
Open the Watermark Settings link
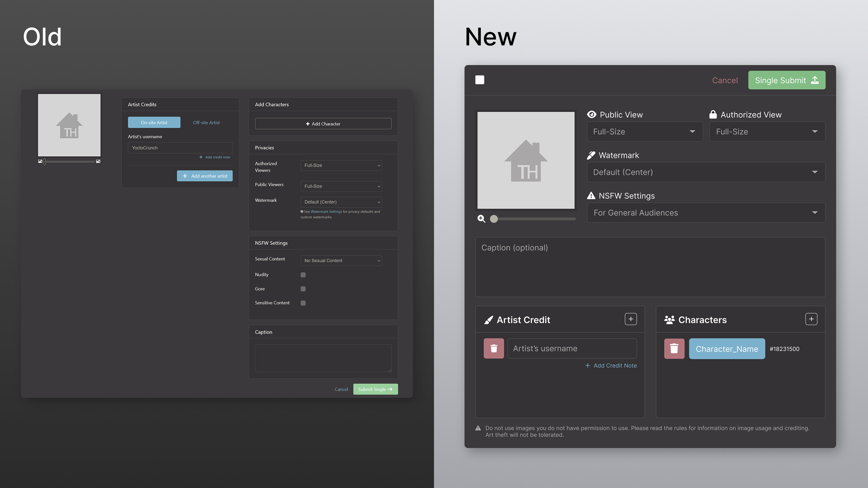tap(326, 211)
